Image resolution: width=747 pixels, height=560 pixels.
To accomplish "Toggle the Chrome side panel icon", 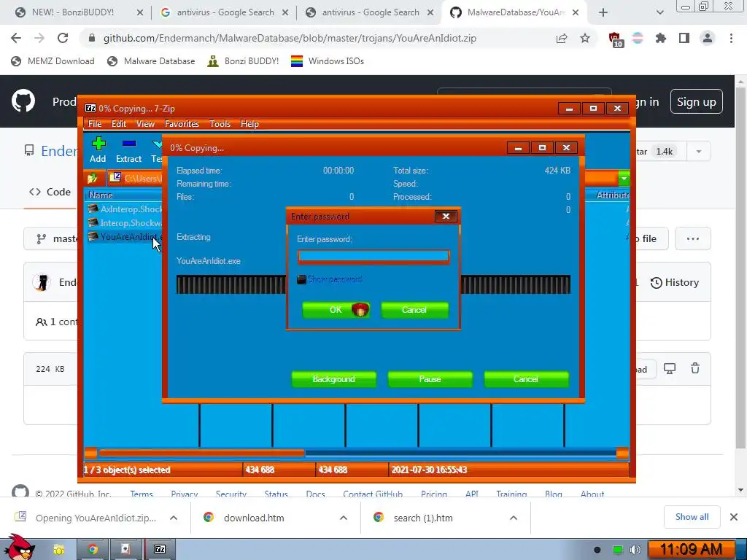I will click(684, 38).
